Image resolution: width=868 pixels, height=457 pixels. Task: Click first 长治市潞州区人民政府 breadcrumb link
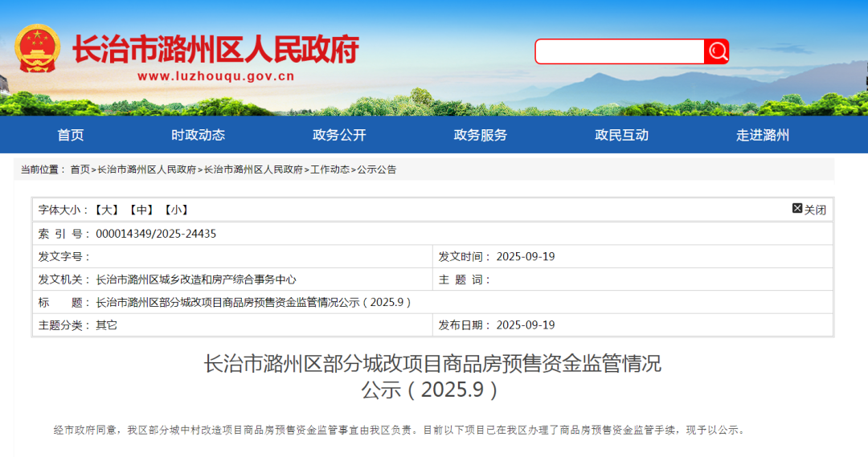pyautogui.click(x=146, y=169)
